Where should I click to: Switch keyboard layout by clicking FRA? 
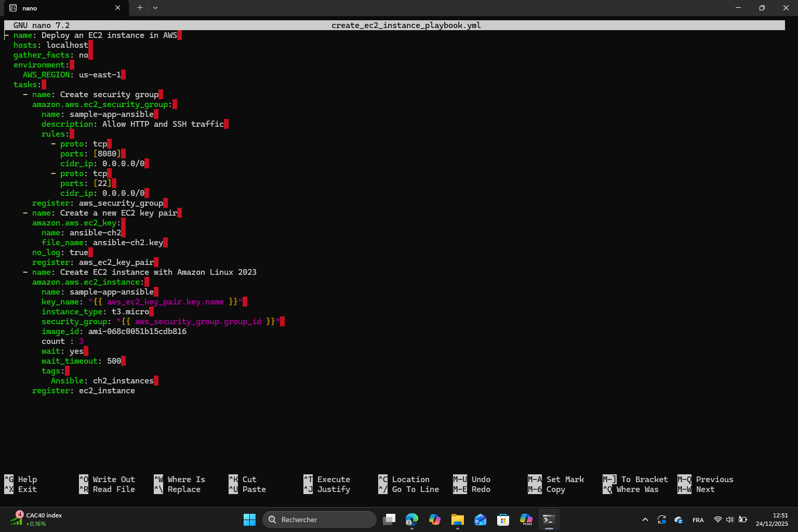tap(698, 519)
